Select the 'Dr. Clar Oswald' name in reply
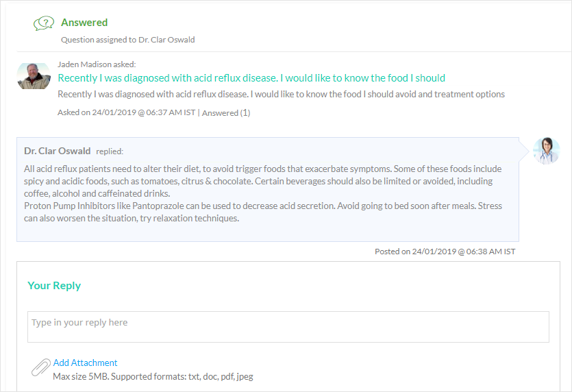 (x=58, y=151)
